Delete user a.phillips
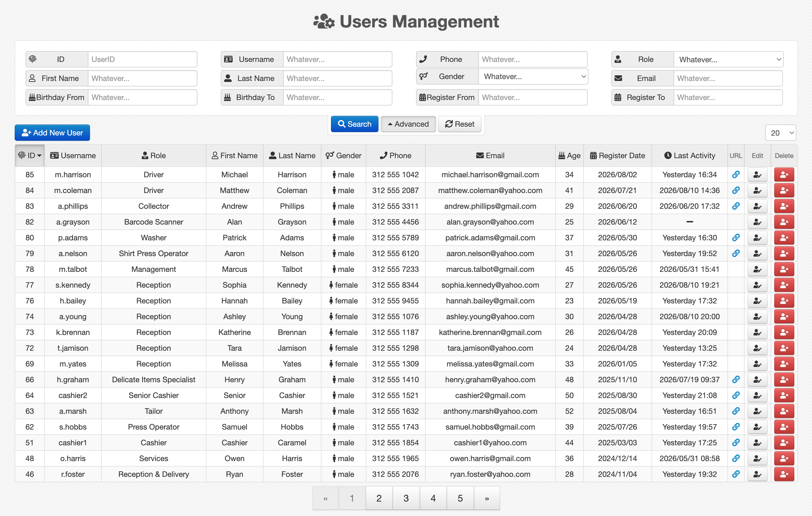Screen dimensions: 812x516 tap(784, 206)
